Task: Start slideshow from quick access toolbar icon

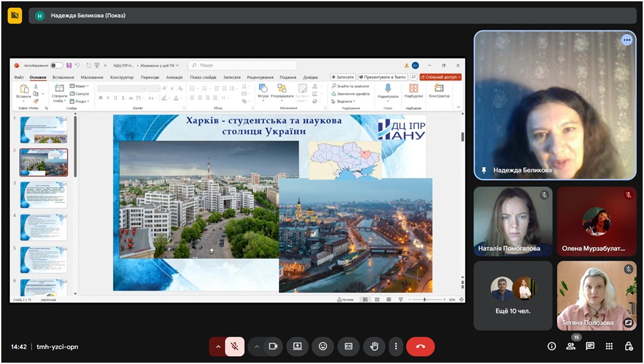Action: 97,65
